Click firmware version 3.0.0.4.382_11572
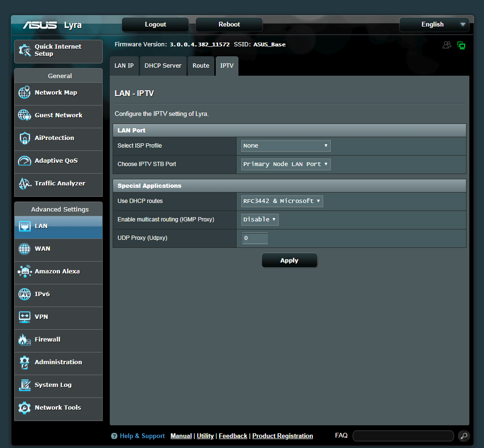 [200, 44]
